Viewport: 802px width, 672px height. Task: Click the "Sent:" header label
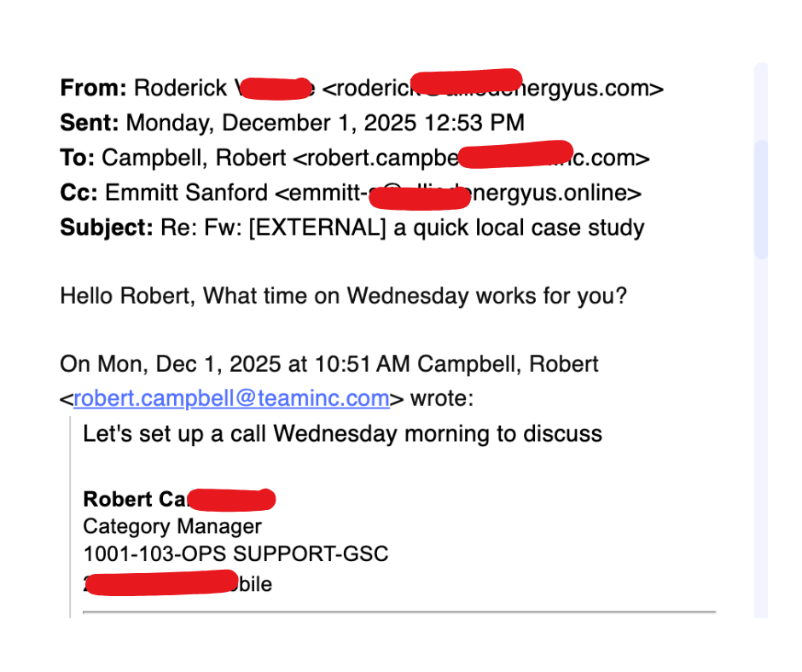point(90,123)
